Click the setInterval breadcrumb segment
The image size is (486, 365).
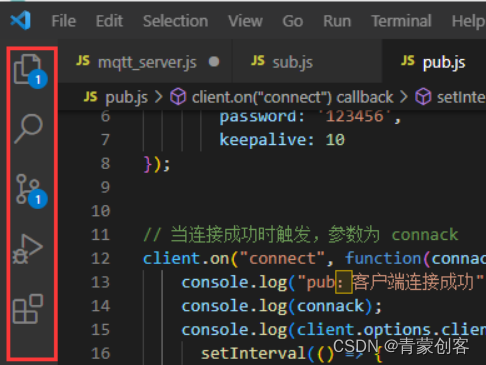coord(461,97)
